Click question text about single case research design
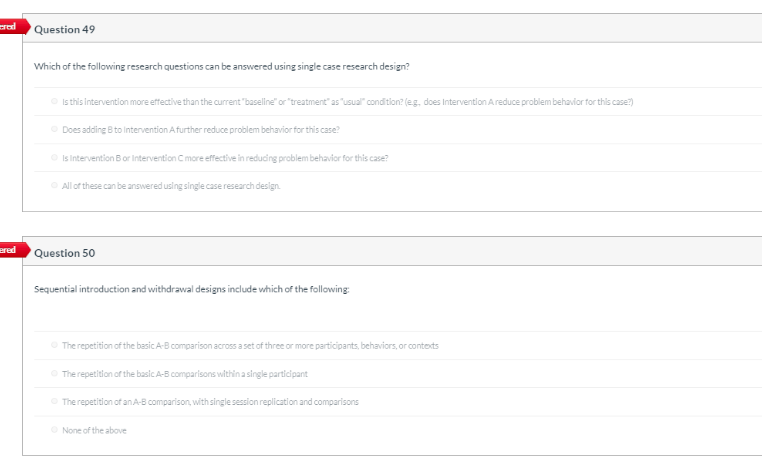 pos(222,67)
